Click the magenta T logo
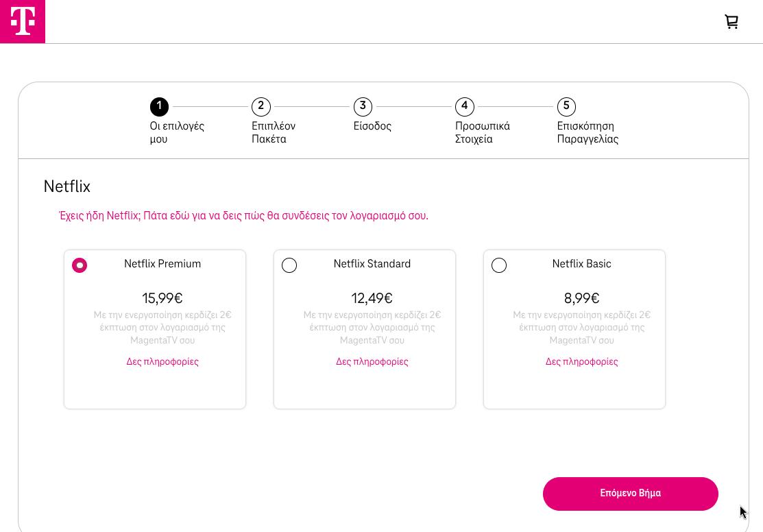Image resolution: width=763 pixels, height=532 pixels. coord(23,21)
